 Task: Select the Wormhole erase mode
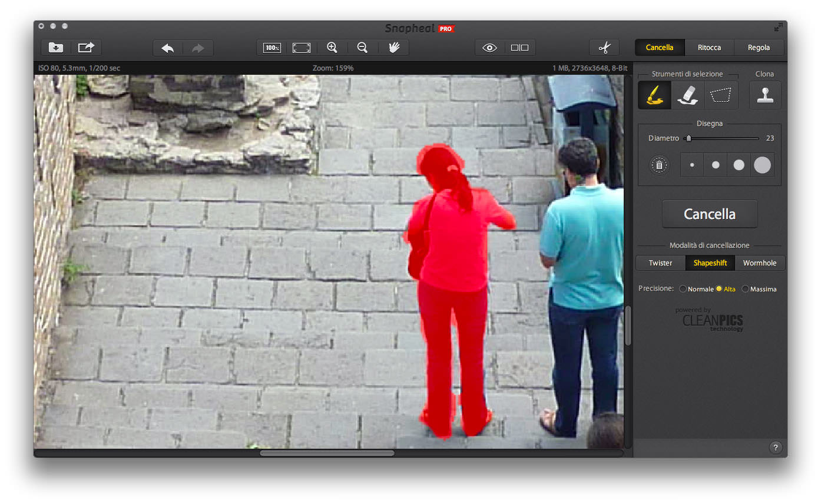click(760, 263)
